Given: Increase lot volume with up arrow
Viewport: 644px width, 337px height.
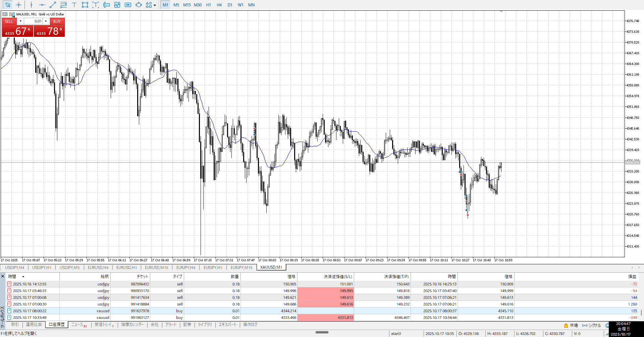Looking at the screenshot, I should point(46,21).
